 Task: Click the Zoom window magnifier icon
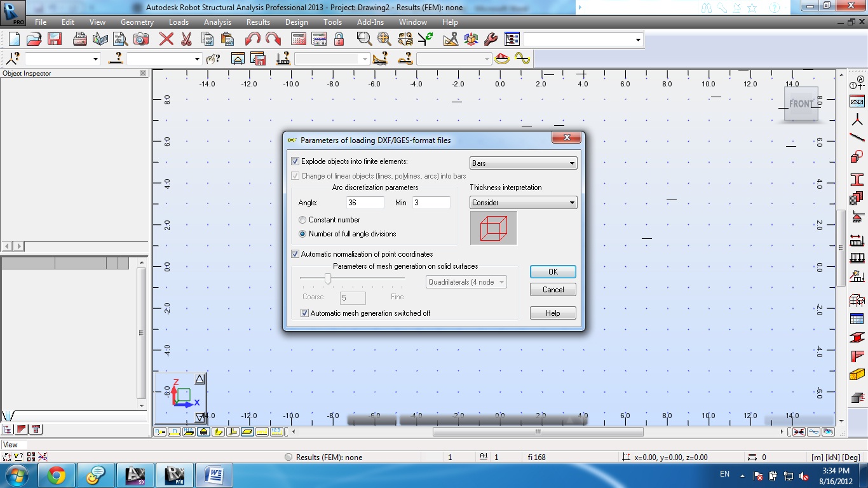point(364,39)
